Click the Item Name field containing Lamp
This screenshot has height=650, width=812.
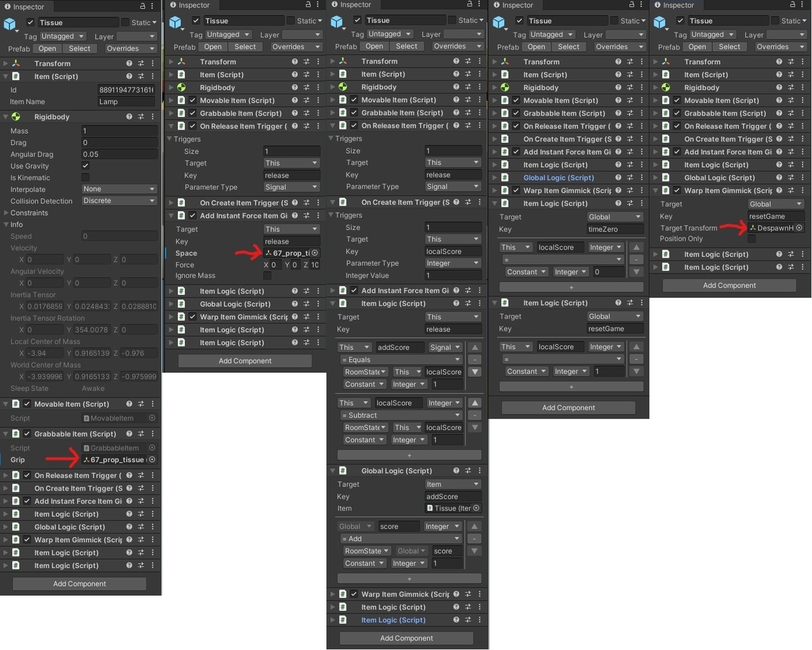pos(127,102)
